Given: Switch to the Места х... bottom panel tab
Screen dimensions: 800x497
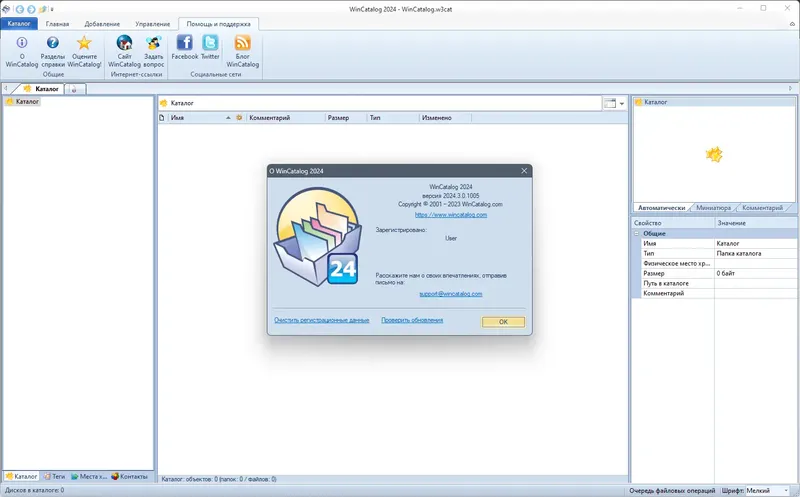Looking at the screenshot, I should [x=89, y=476].
